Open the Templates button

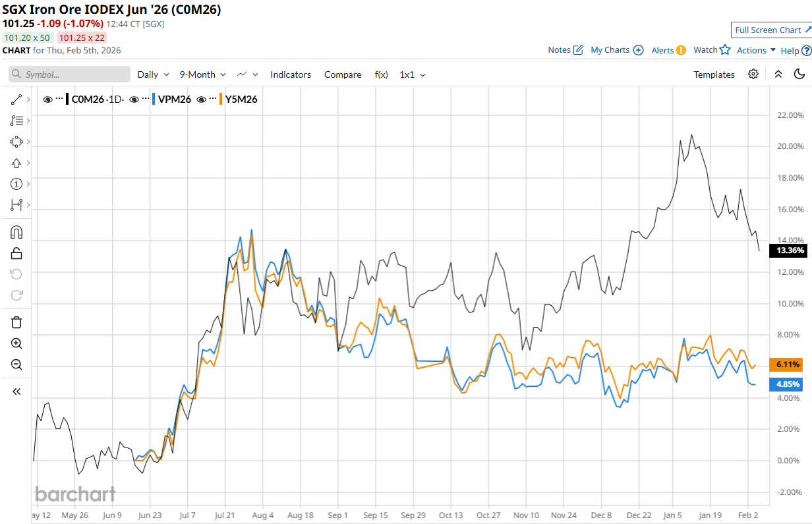pyautogui.click(x=714, y=74)
